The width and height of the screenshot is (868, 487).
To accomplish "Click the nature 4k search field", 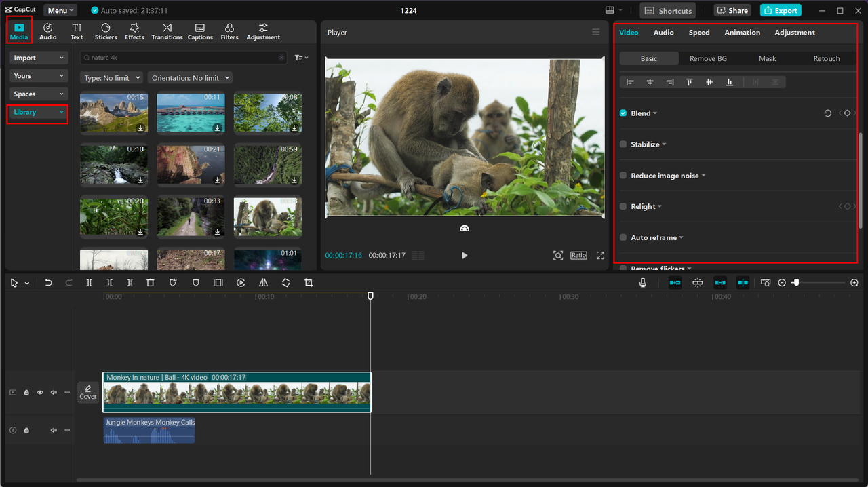I will coord(183,58).
